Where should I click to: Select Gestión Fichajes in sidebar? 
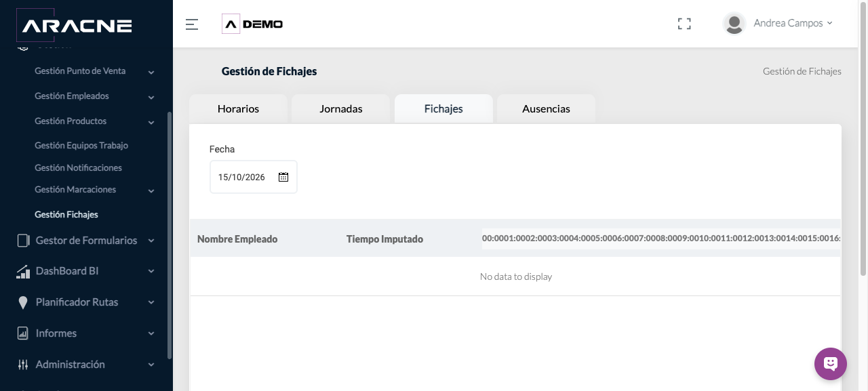(66, 215)
